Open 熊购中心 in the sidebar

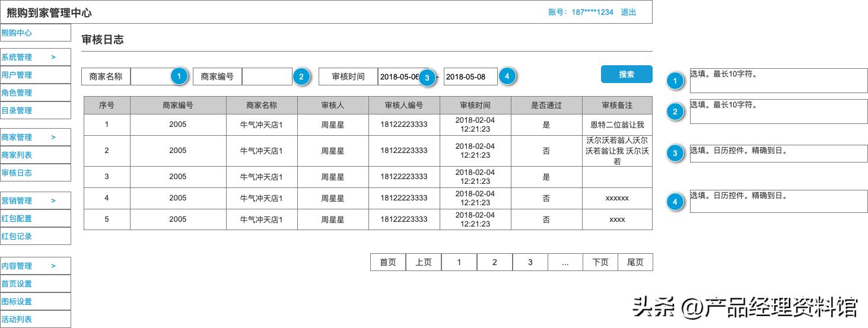click(35, 33)
